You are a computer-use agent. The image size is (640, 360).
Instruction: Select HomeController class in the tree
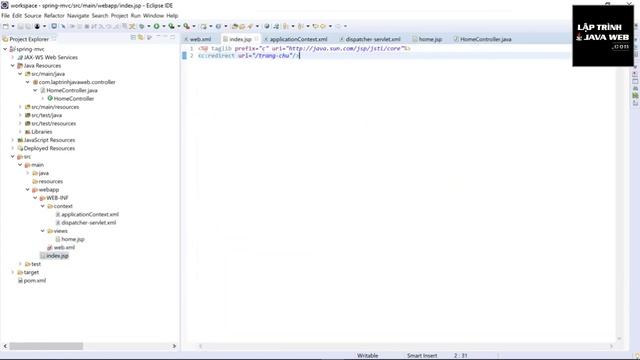click(x=73, y=98)
